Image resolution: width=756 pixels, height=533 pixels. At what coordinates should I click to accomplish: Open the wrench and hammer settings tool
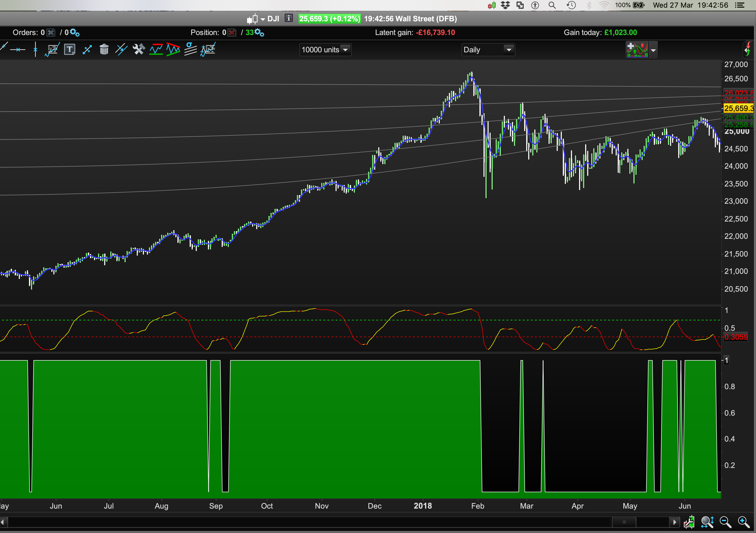139,50
